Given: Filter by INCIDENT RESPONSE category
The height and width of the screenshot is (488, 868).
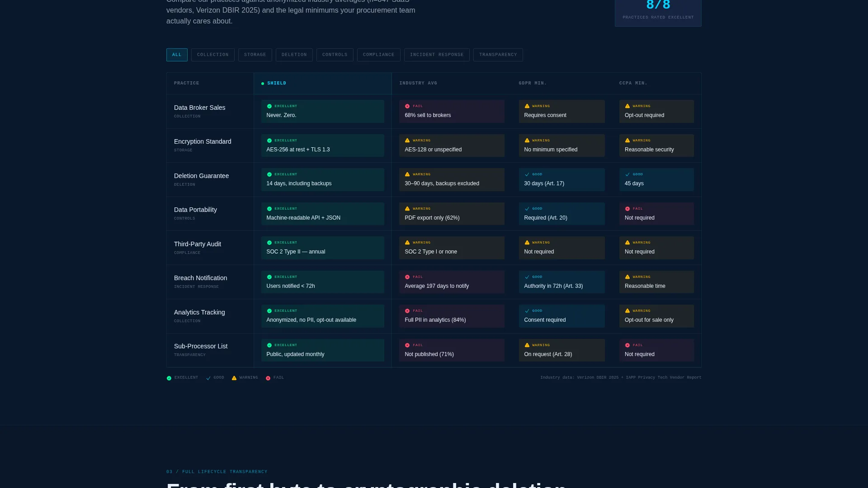Looking at the screenshot, I should [437, 55].
